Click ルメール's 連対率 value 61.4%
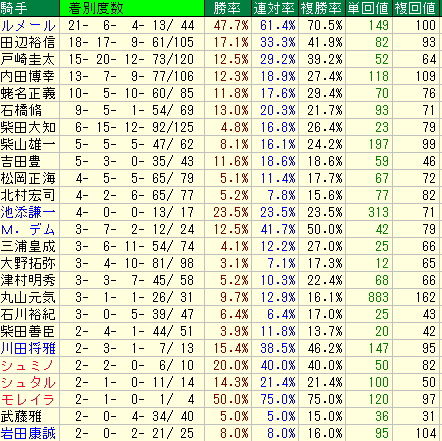Screen dimensions: 442x441 pyautogui.click(x=278, y=26)
